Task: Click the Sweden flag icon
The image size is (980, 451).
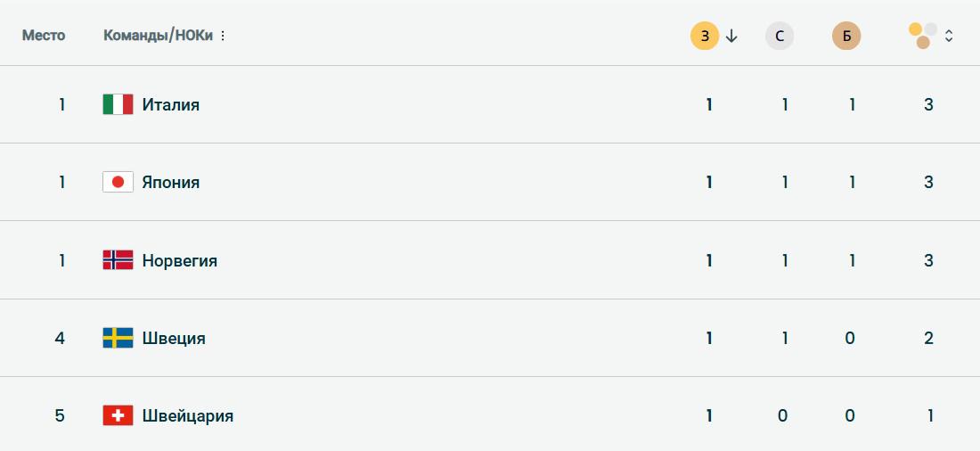Action: click(x=118, y=338)
